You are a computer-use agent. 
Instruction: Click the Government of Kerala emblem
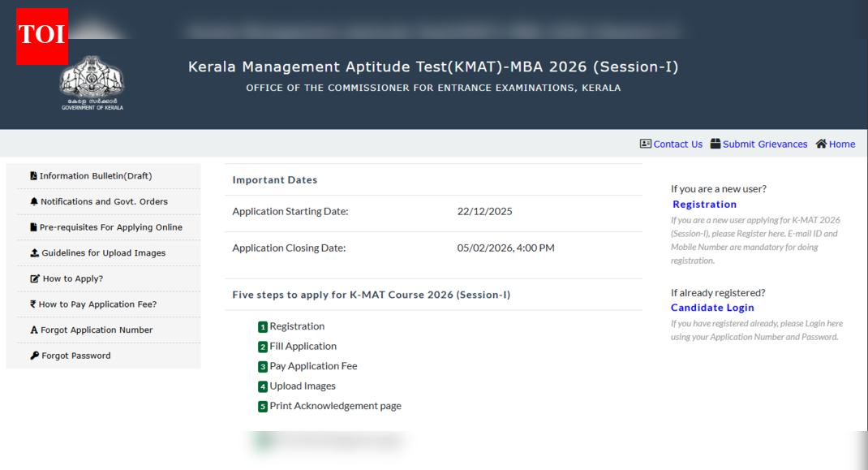pos(91,83)
